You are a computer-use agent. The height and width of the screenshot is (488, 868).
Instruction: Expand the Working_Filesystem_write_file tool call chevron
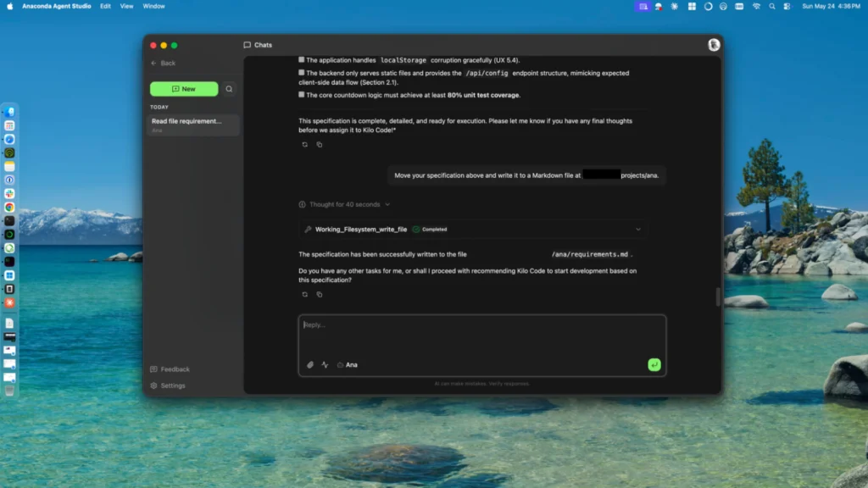pos(637,229)
